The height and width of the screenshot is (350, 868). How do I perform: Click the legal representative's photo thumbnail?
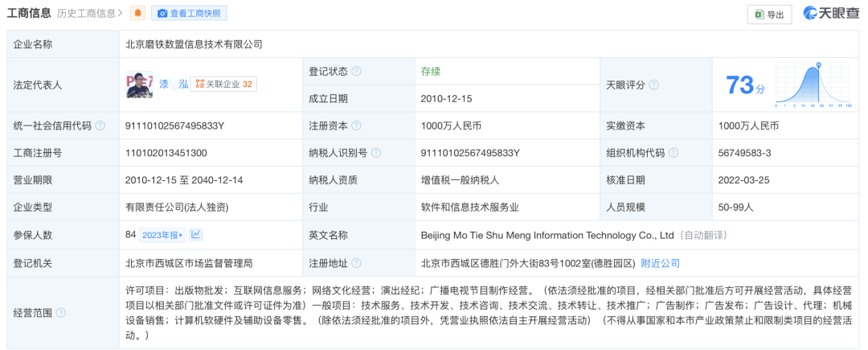pos(140,84)
